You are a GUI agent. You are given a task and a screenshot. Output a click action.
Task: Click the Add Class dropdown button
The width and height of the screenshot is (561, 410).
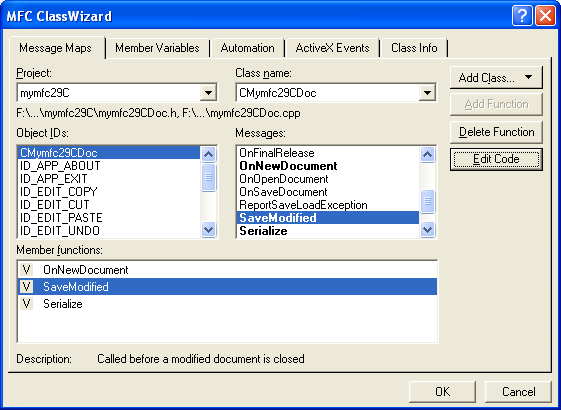[496, 78]
